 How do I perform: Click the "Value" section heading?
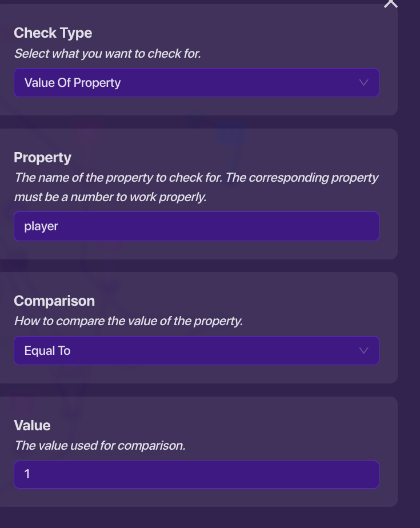point(32,426)
